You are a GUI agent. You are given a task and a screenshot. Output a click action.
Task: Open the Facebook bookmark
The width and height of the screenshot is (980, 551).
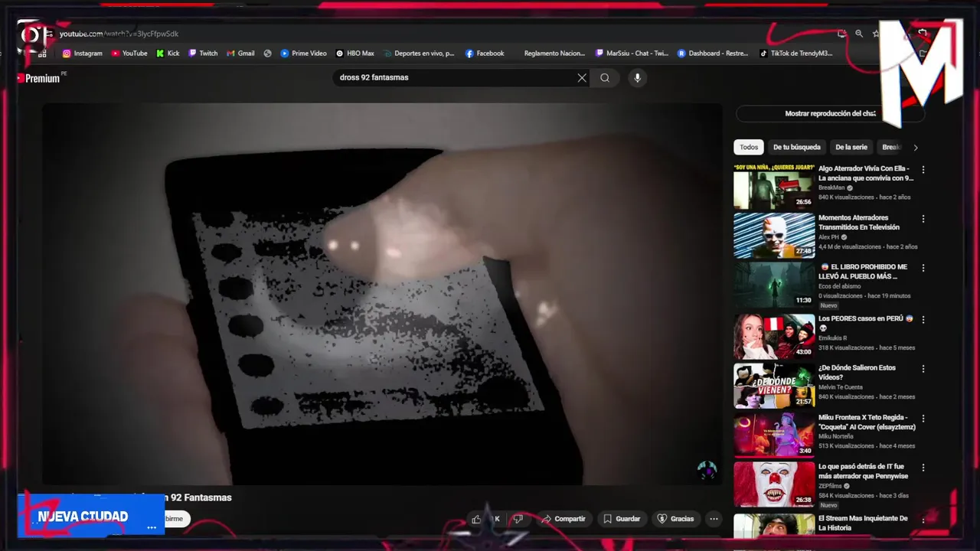coord(485,54)
